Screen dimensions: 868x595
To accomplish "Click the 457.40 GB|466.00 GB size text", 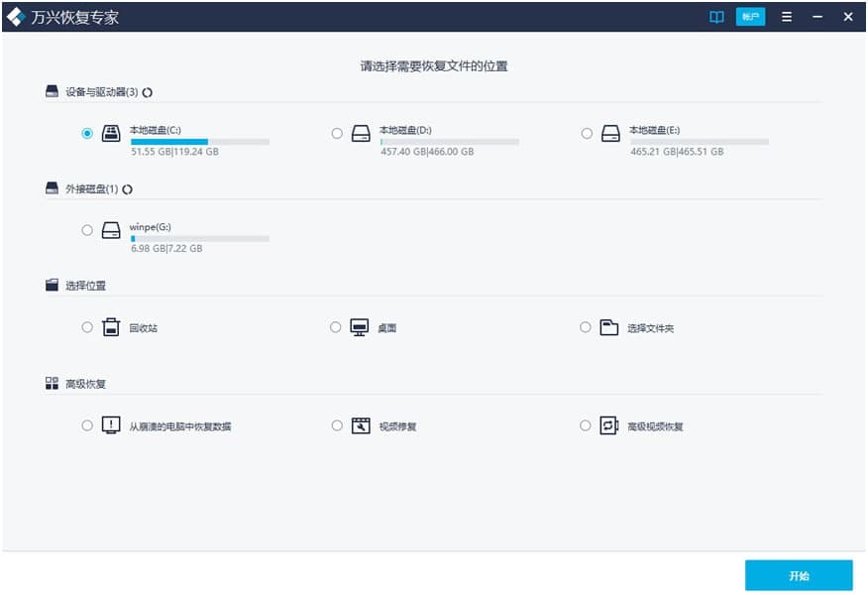I will [x=427, y=152].
